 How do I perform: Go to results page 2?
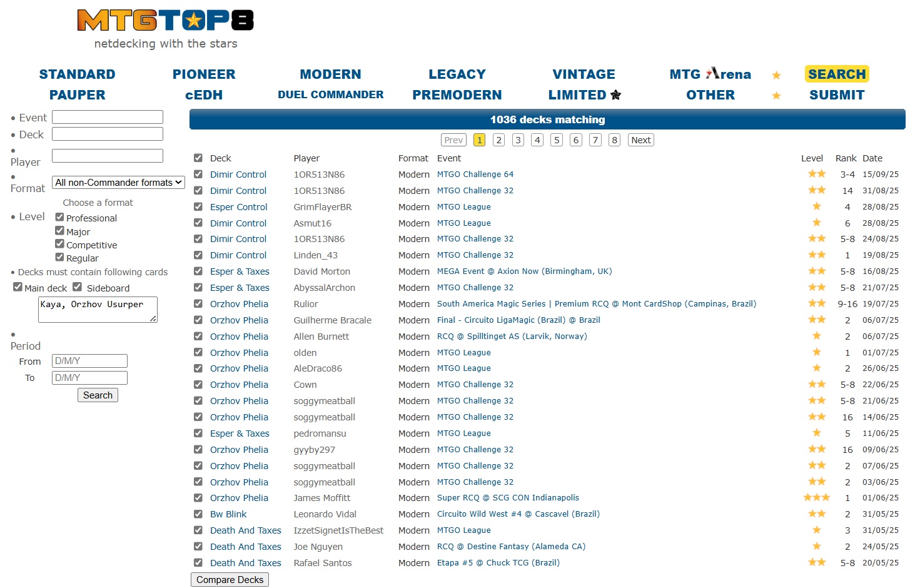[498, 140]
